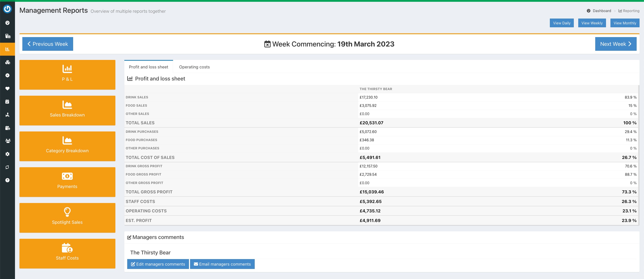Screen dimensions: 644x279
Task: Open the heart sidebar icon
Action: click(8, 89)
